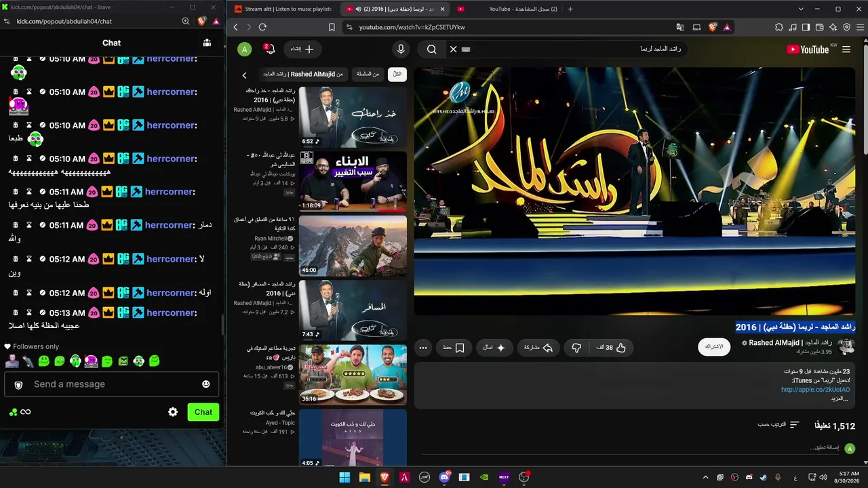Click the translate page icon in address bar
868x488 pixels.
(x=680, y=27)
